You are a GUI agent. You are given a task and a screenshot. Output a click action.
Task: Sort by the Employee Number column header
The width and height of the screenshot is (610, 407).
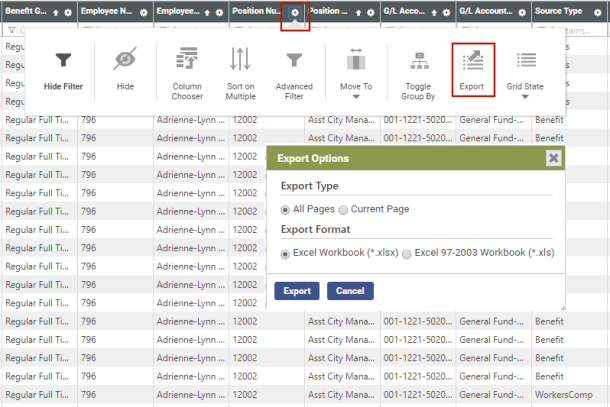(x=105, y=11)
